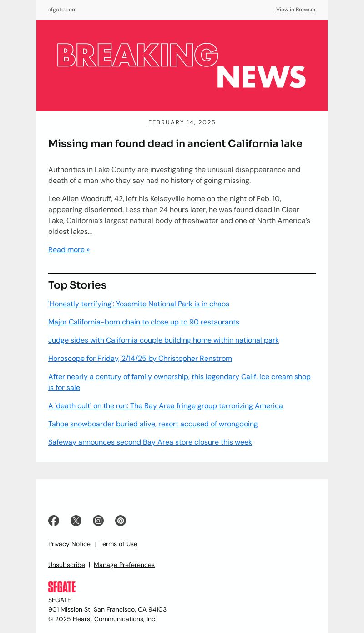Open the Terms of Use link
364x633 pixels.
tap(118, 544)
